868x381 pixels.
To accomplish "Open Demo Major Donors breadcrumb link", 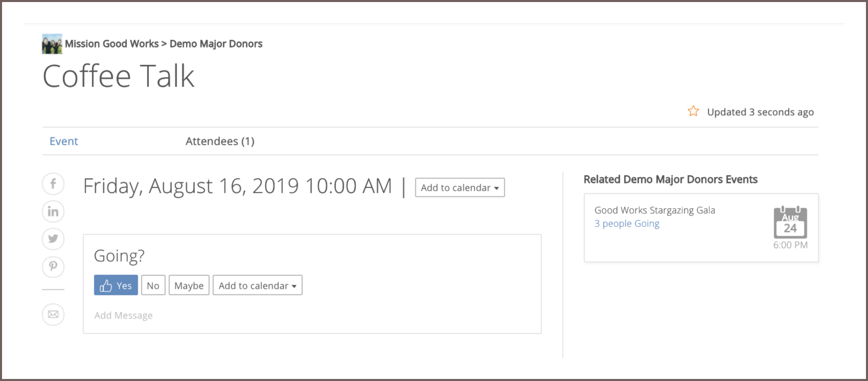I will [x=216, y=44].
